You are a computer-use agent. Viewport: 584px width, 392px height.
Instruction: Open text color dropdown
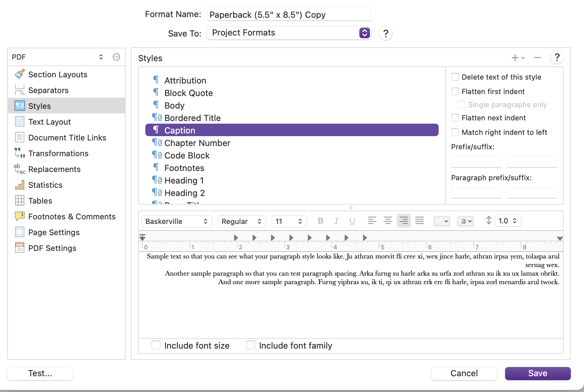(442, 221)
